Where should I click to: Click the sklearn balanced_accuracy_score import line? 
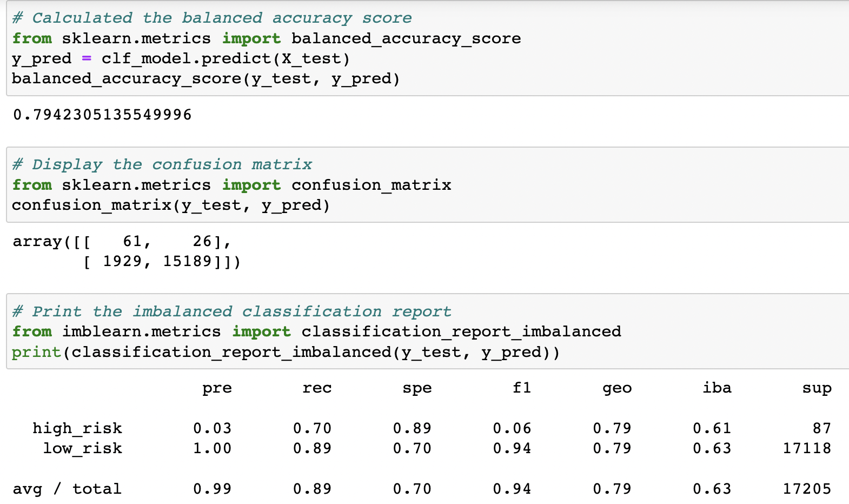[267, 38]
